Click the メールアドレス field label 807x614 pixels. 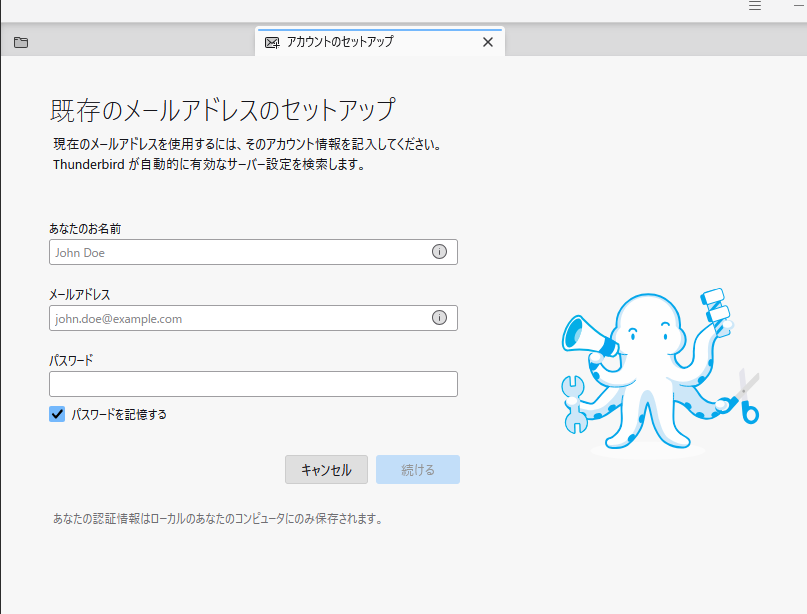click(x=80, y=295)
